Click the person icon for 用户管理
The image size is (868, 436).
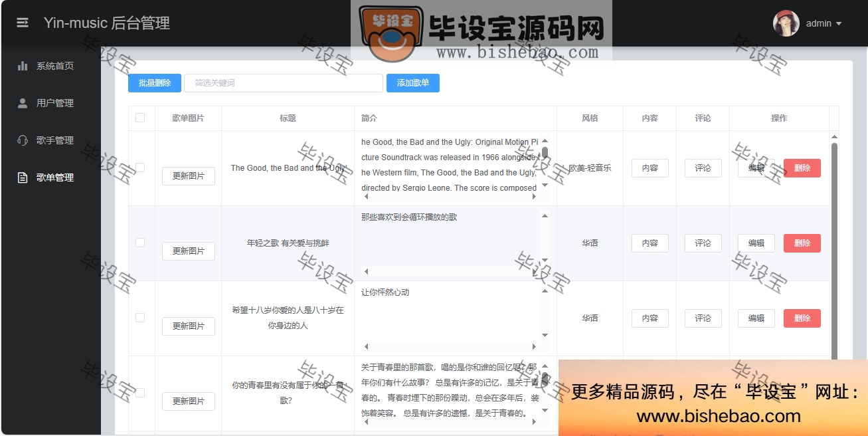coord(23,103)
